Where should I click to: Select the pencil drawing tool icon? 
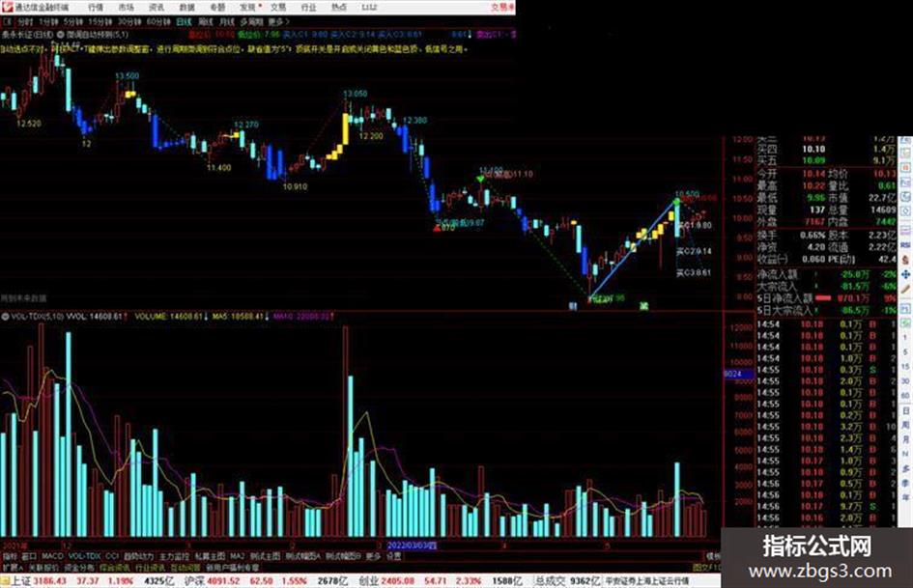click(905, 290)
